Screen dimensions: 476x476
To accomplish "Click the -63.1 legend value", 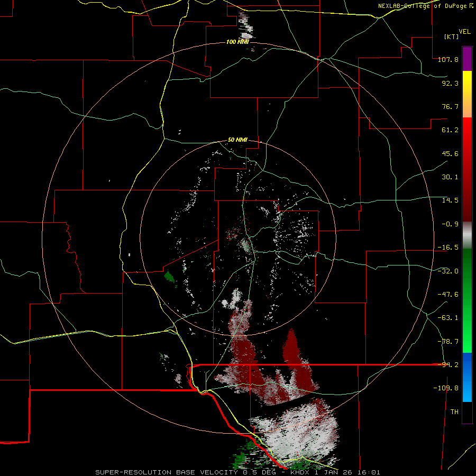I will pyautogui.click(x=448, y=318).
